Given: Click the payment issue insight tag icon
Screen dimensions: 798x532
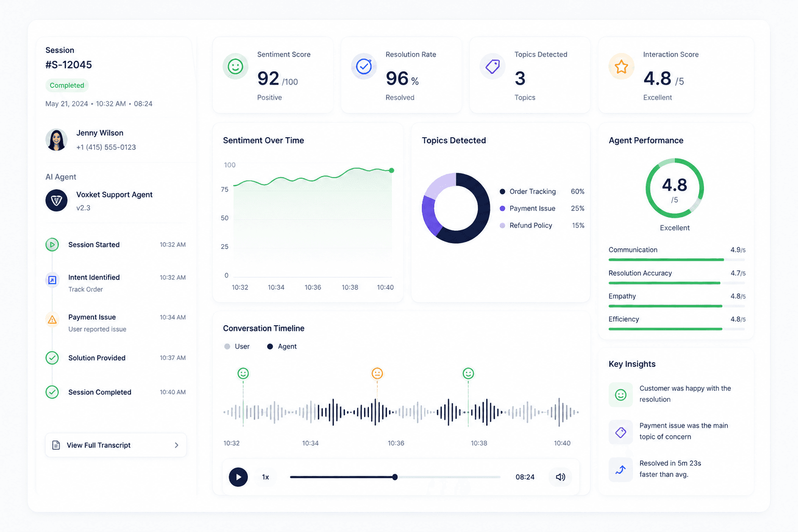Looking at the screenshot, I should tap(621, 432).
